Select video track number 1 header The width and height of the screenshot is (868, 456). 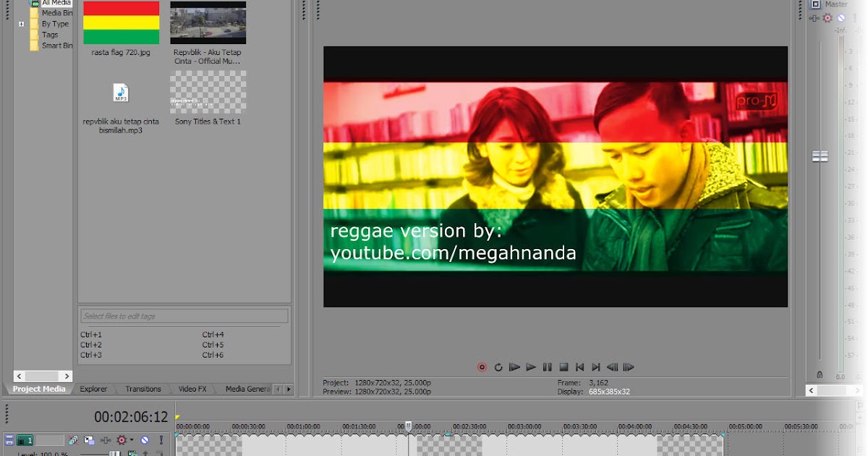(25, 440)
